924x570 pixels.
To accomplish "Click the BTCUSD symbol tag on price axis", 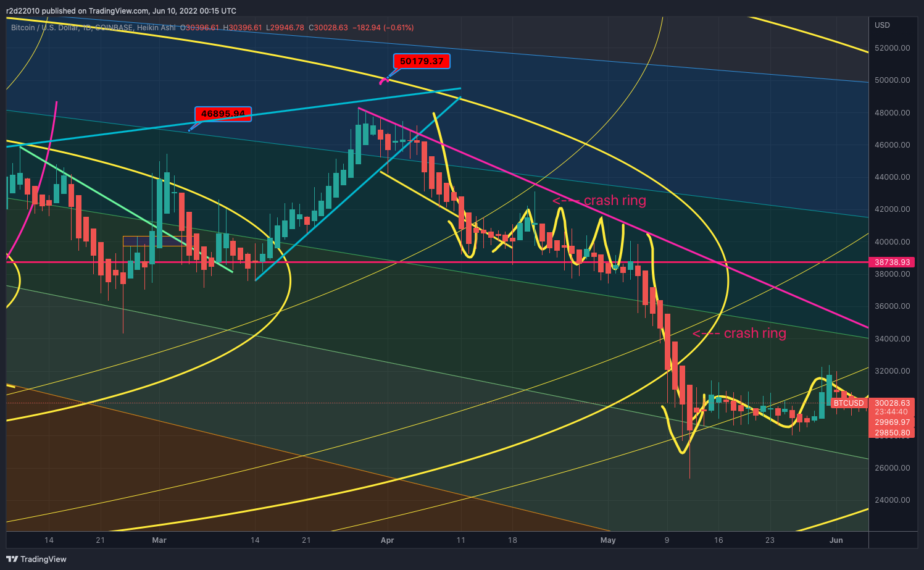I will pyautogui.click(x=848, y=403).
